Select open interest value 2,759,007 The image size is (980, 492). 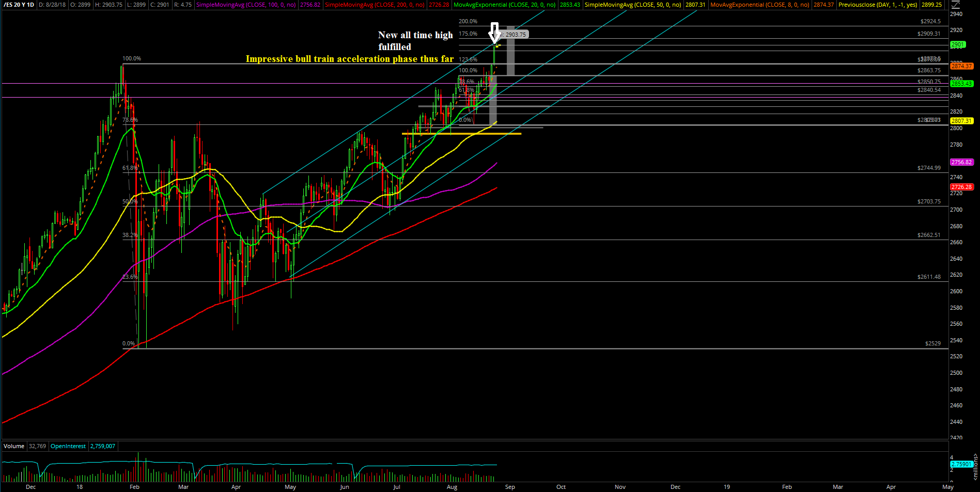point(103,446)
